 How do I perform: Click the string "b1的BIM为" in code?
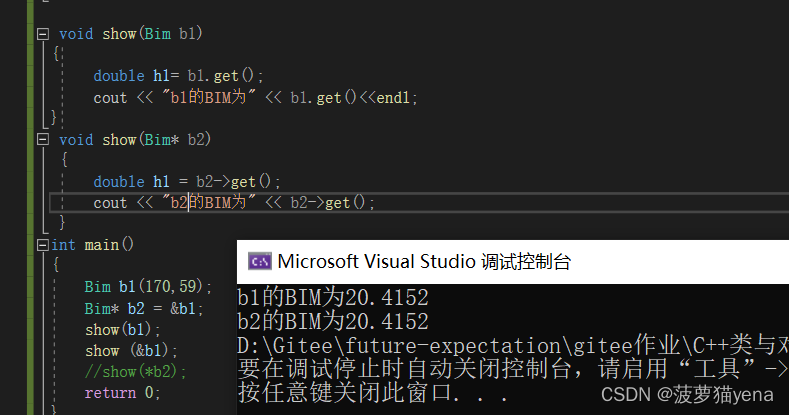209,97
